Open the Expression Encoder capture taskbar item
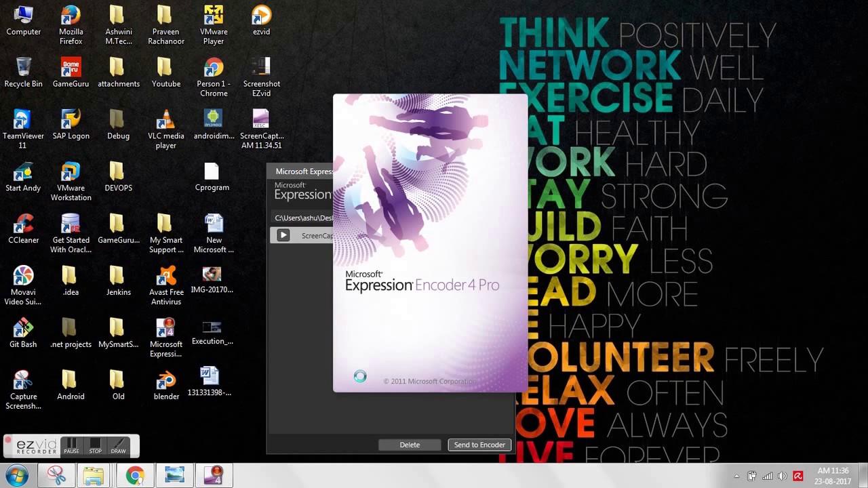 214,475
